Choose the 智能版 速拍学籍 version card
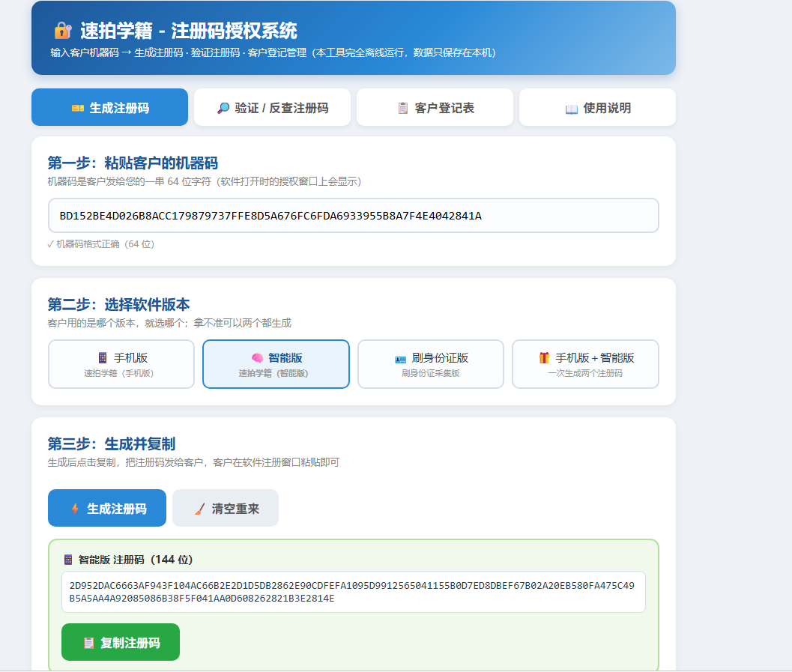Screen dimensions: 792x672 pyautogui.click(x=276, y=364)
